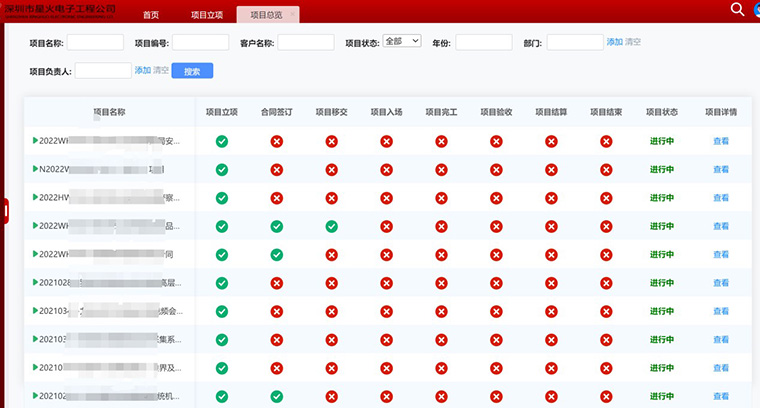Expand the project row ending 品...
The height and width of the screenshot is (408, 760).
[35, 225]
